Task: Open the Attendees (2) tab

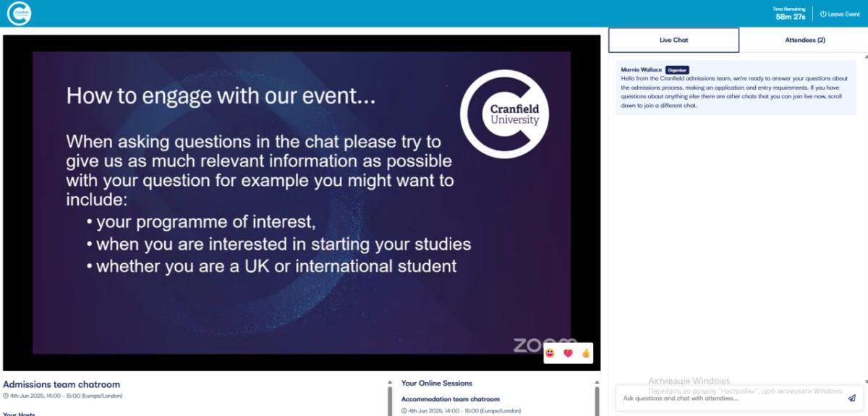Action: pyautogui.click(x=804, y=41)
